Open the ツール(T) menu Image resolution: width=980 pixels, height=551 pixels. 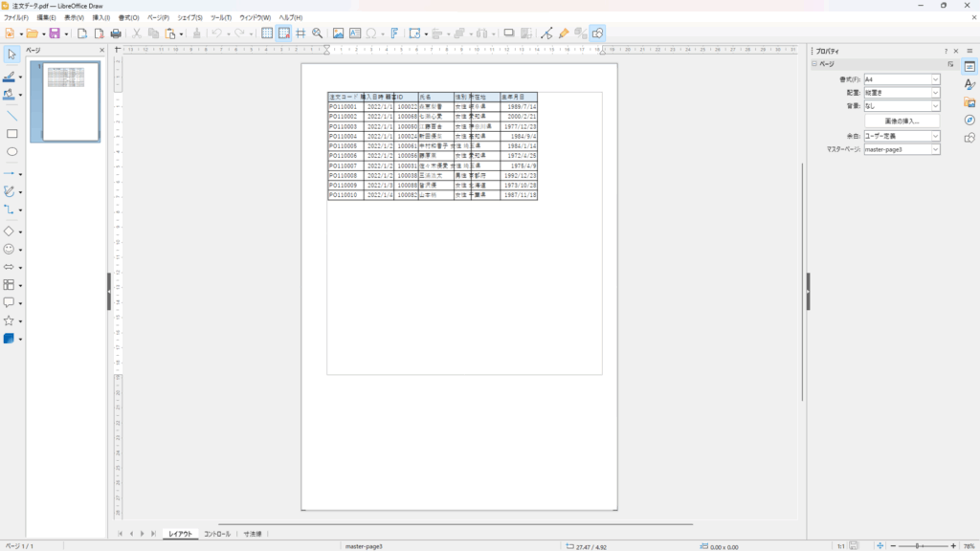point(220,17)
